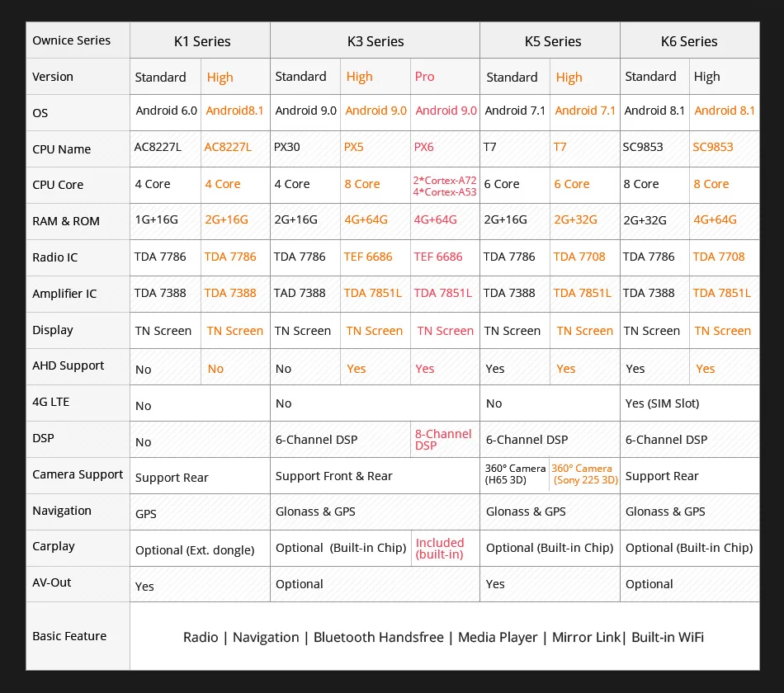Click the pink Pro version label
784x693 pixels.
pyautogui.click(x=424, y=77)
